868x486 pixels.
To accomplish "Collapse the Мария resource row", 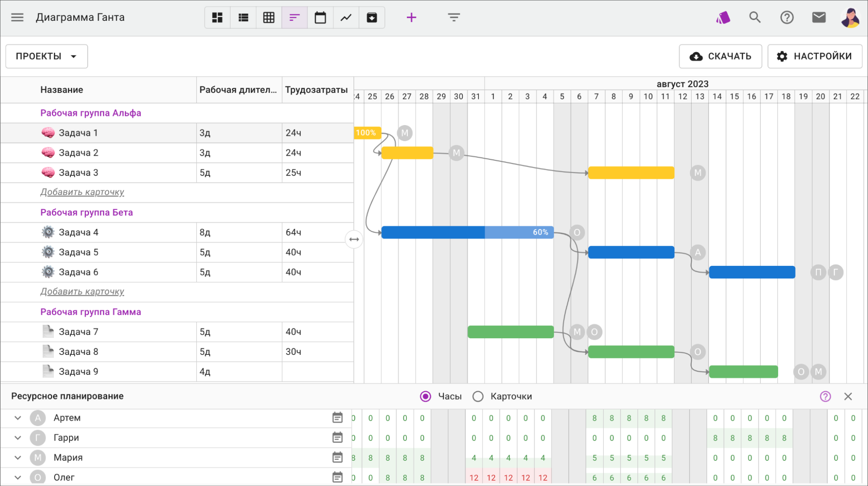I will [x=18, y=457].
